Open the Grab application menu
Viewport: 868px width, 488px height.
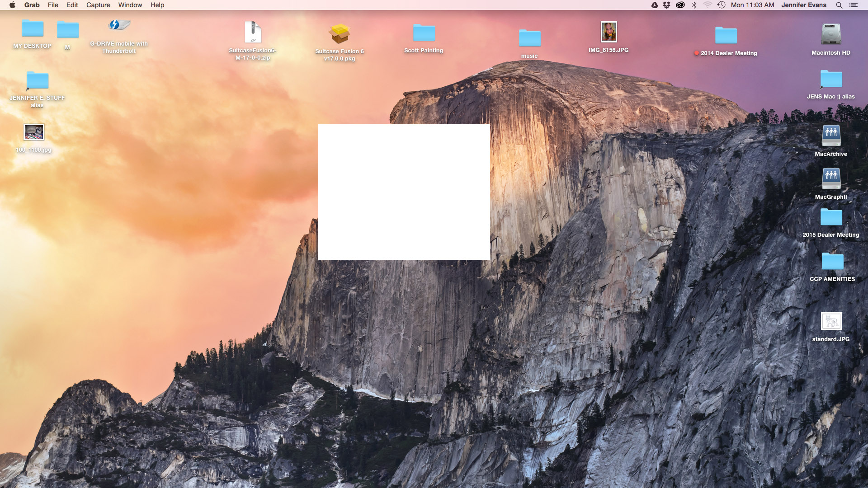[32, 5]
